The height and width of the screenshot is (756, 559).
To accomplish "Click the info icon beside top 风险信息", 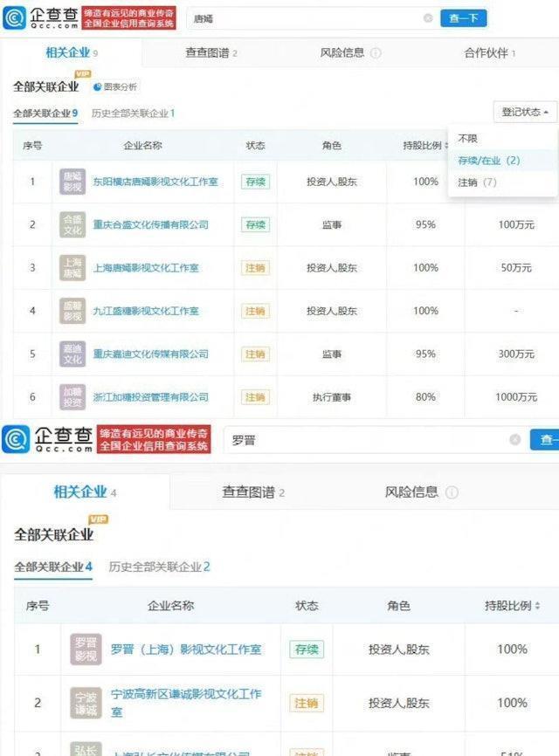I will point(376,53).
